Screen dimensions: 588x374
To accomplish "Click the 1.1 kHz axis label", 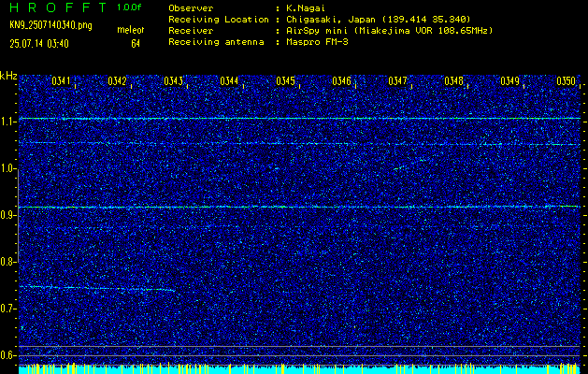I will click(7, 122).
